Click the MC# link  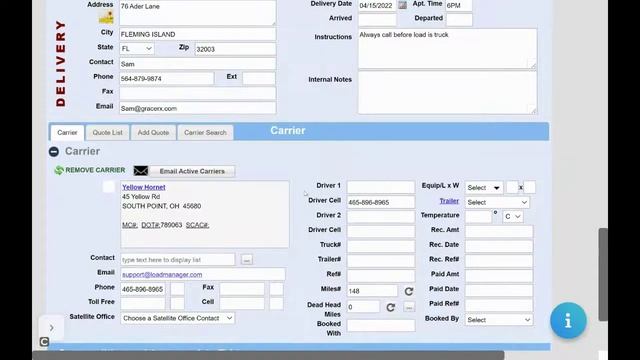click(130, 225)
